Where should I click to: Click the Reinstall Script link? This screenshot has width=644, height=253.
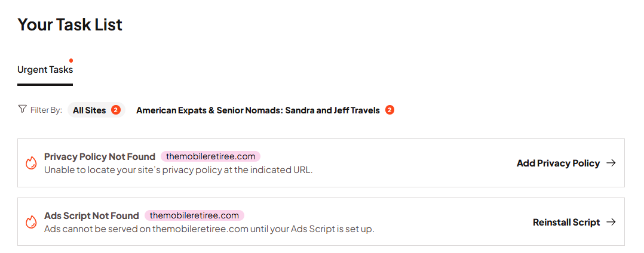(x=566, y=222)
